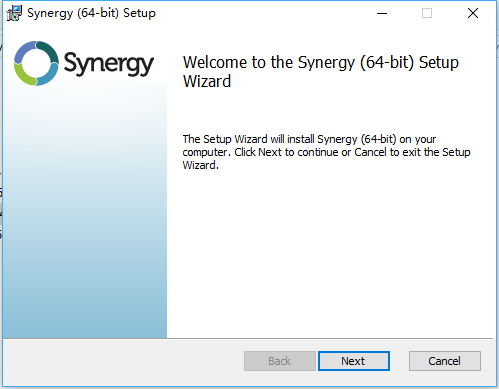Image resolution: width=499 pixels, height=389 pixels.
Task: Minimize the Synergy Setup window
Action: click(382, 13)
